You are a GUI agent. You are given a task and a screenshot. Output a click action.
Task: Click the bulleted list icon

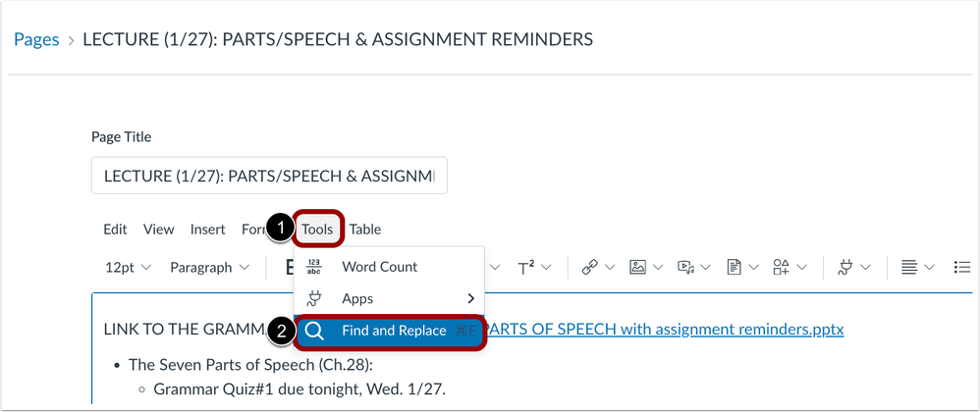point(962,267)
